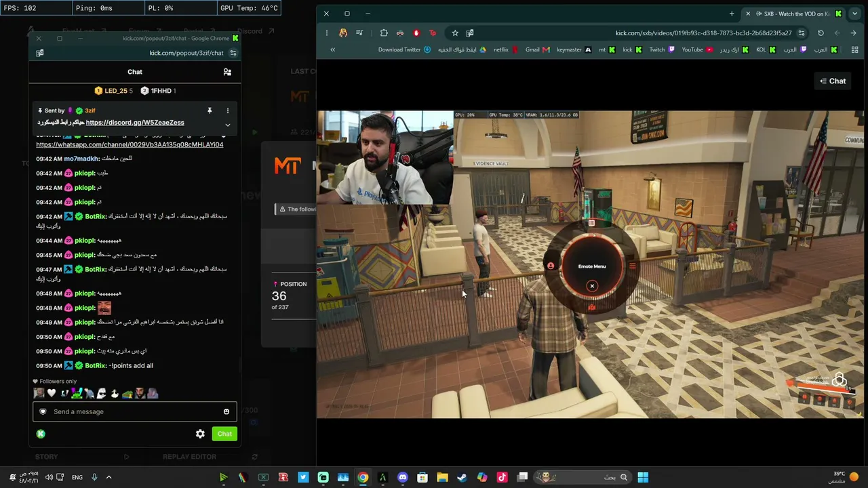Show hidden system tray icons
The height and width of the screenshot is (488, 868).
click(108, 477)
